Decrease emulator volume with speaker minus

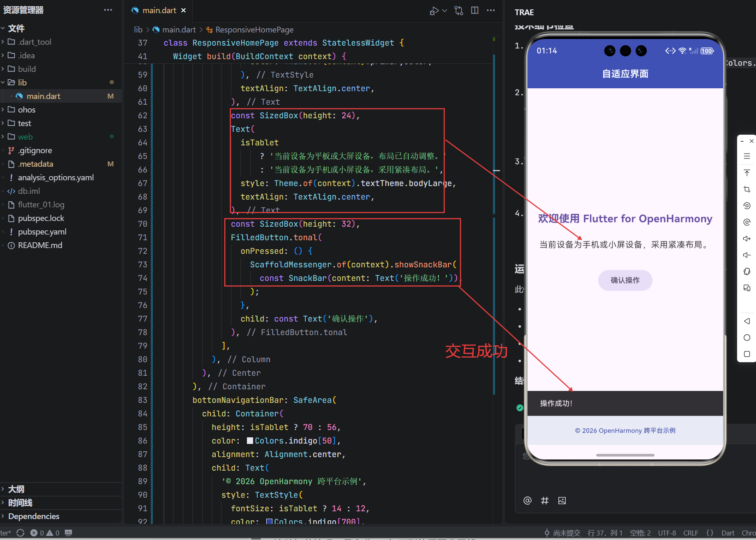click(x=747, y=255)
